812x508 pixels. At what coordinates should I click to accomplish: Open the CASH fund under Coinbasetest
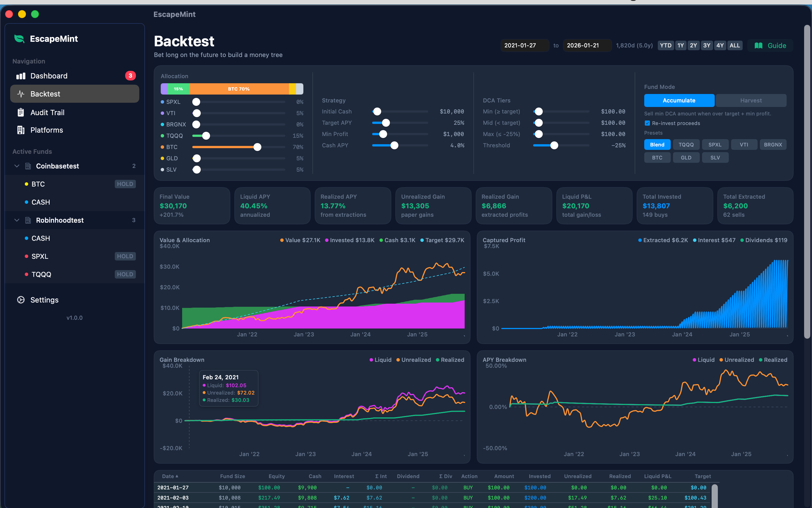click(x=74, y=202)
